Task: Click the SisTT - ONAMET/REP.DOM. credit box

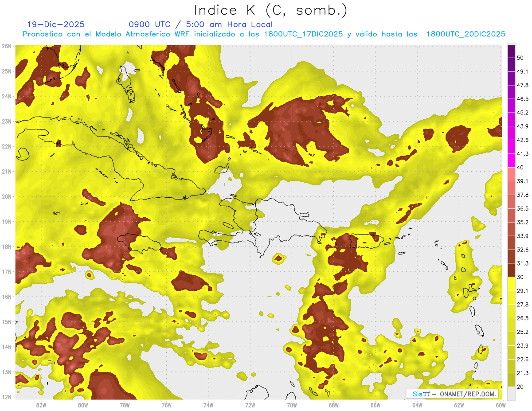Action: [453, 394]
